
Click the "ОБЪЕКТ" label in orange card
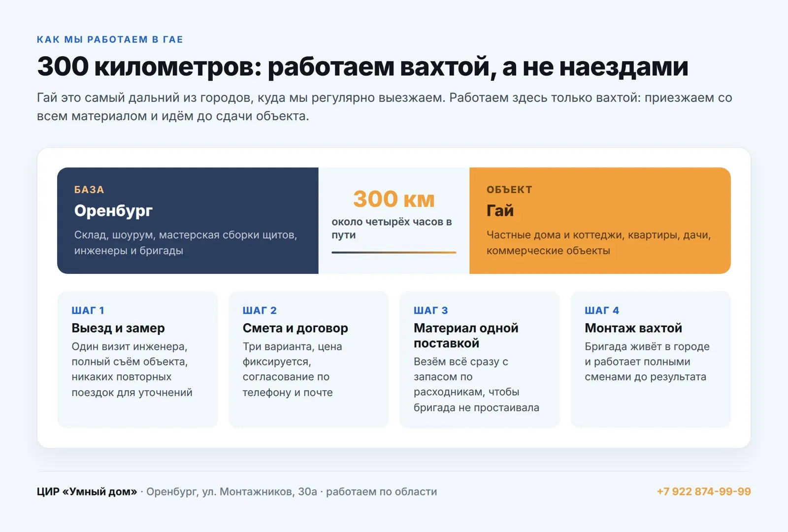click(x=509, y=190)
